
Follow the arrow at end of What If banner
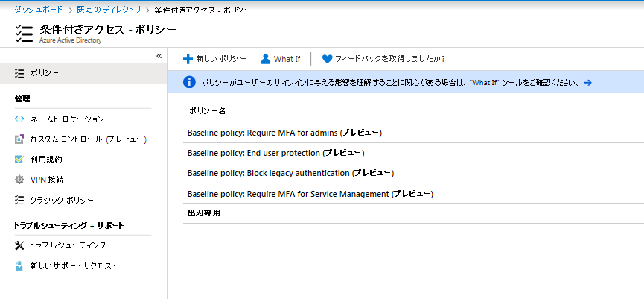587,82
